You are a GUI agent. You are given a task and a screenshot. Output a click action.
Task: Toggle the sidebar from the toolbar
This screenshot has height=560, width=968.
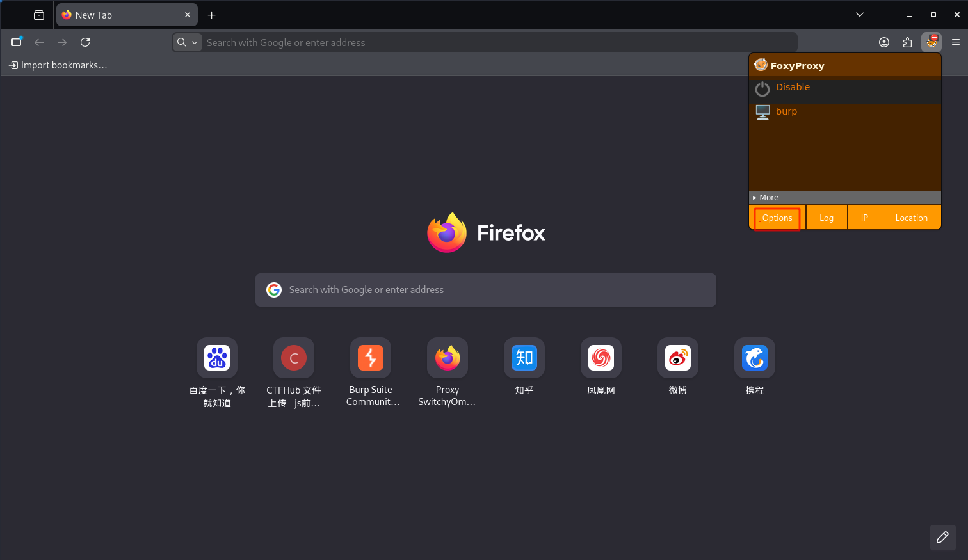[16, 42]
